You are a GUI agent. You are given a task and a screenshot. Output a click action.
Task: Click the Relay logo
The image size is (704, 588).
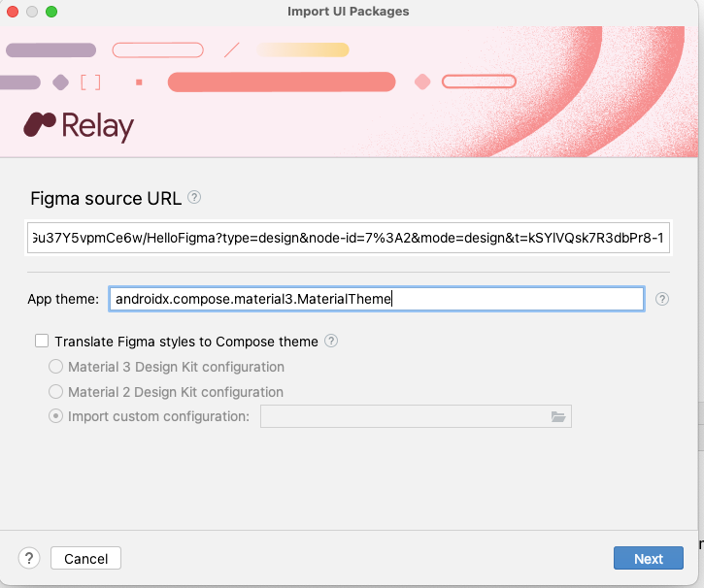point(79,126)
